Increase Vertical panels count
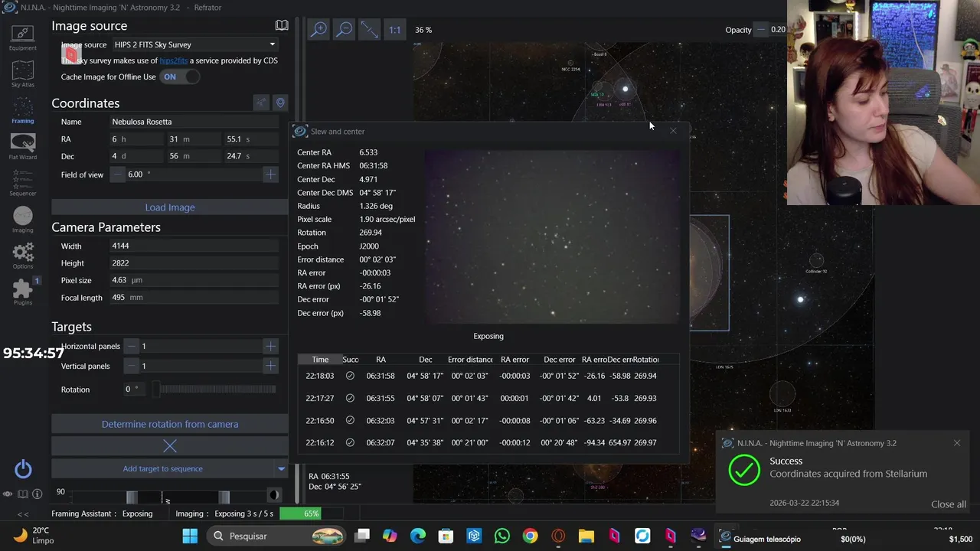Image resolution: width=980 pixels, height=551 pixels. 270,366
